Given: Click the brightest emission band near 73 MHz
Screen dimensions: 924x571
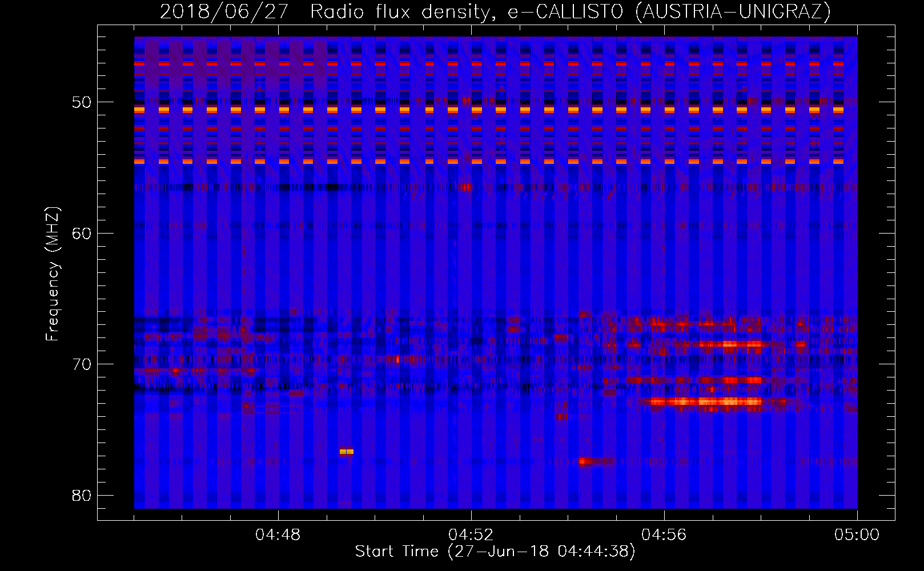Looking at the screenshot, I should tap(706, 401).
